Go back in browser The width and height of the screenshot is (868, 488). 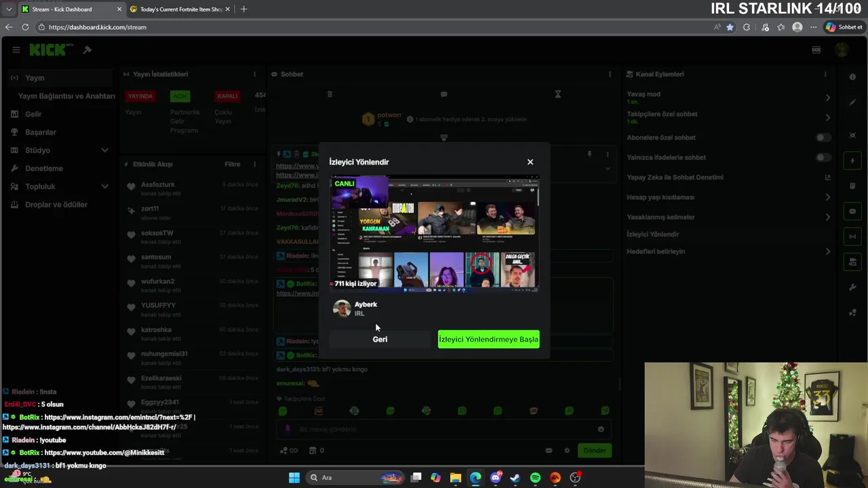click(x=9, y=27)
